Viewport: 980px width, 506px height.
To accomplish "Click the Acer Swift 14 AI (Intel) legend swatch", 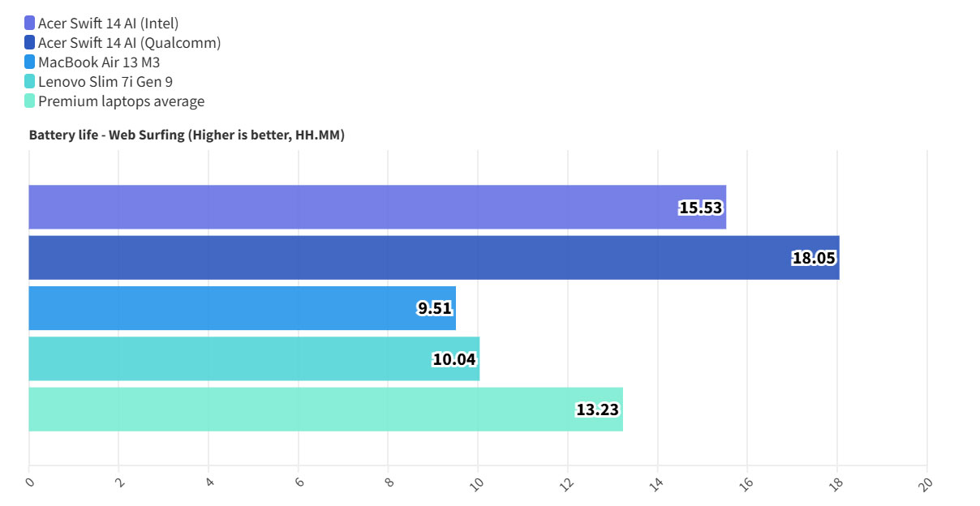I will pyautogui.click(x=30, y=23).
